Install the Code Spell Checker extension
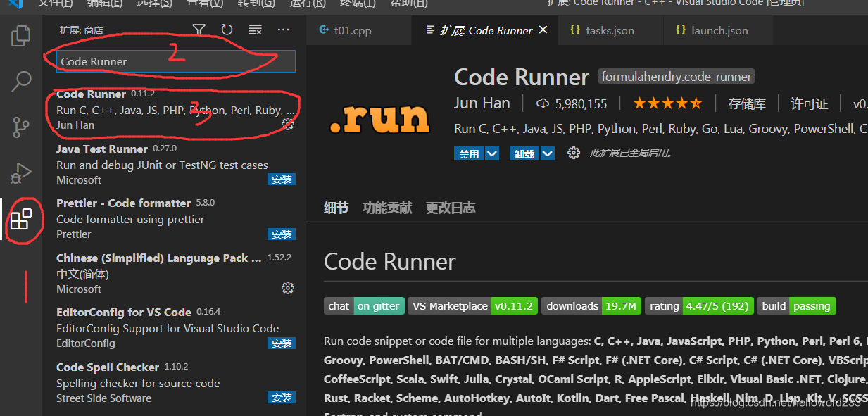The height and width of the screenshot is (416, 868). (282, 398)
